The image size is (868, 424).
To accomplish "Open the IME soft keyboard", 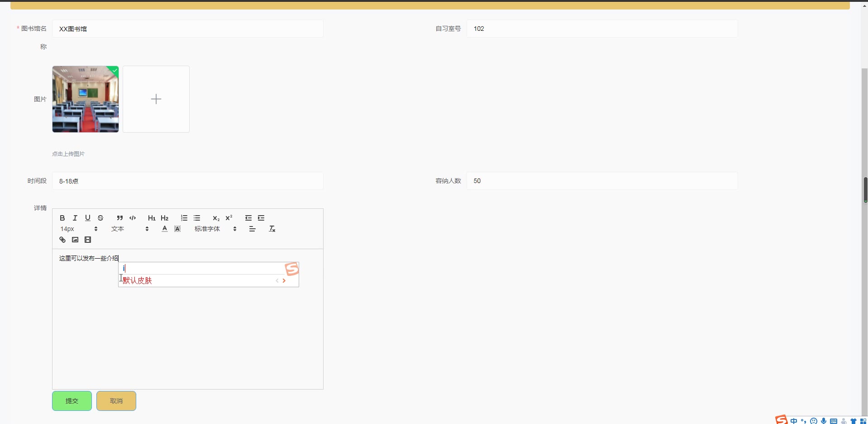I will click(834, 421).
